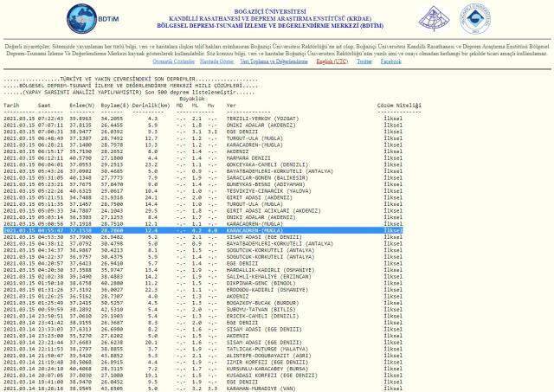Click the highlighted KARACAOREN-(MUGLA) location text
Screen dimensions: 554x392
[x=254, y=230]
